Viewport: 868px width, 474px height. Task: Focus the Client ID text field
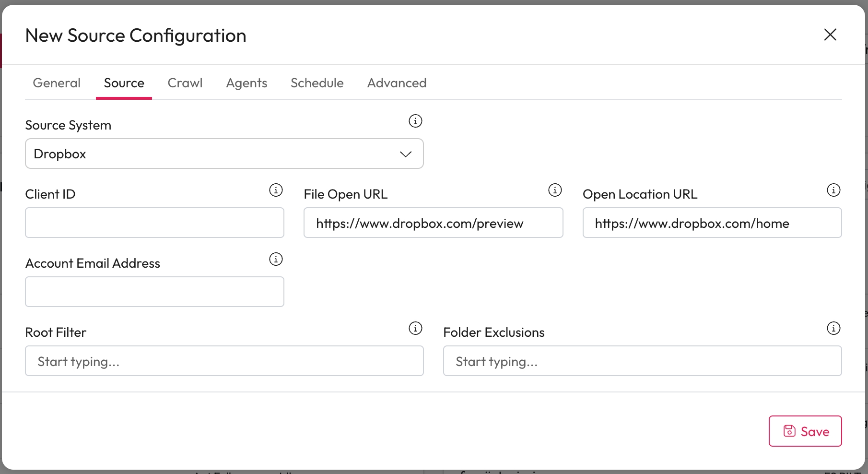click(x=154, y=223)
